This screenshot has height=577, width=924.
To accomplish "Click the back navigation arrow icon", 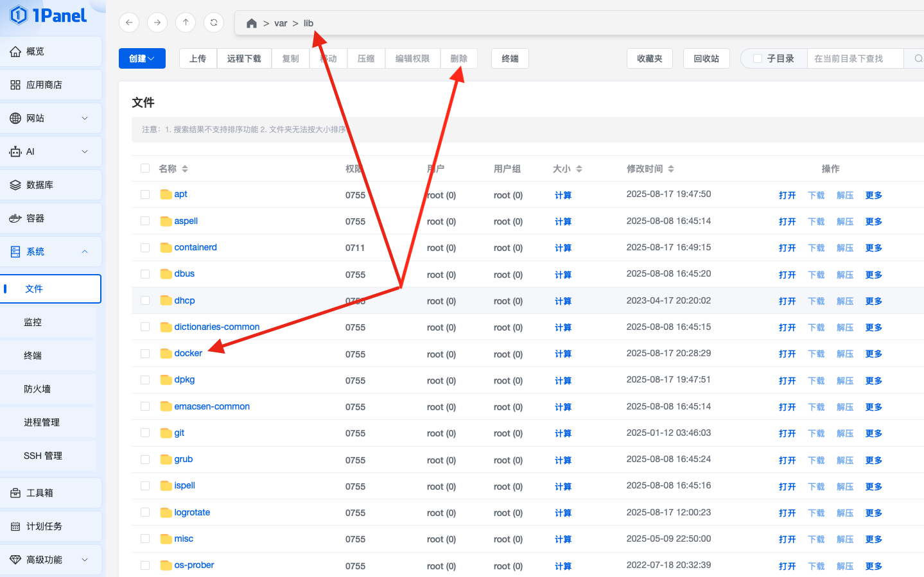I will pyautogui.click(x=129, y=22).
